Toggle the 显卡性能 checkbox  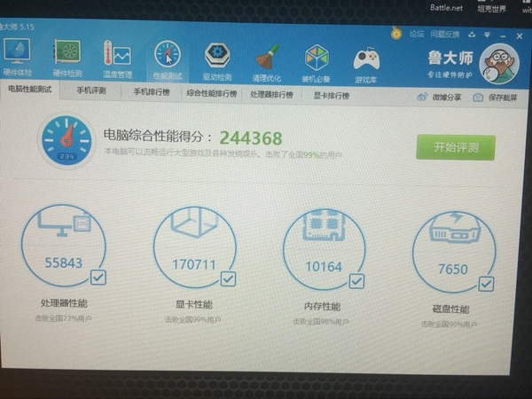228,279
